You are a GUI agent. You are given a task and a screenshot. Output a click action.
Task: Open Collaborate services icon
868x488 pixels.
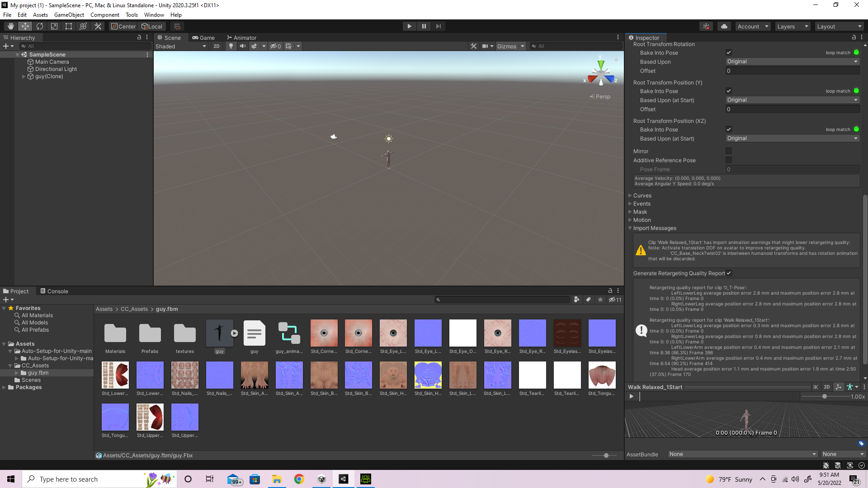pos(706,26)
